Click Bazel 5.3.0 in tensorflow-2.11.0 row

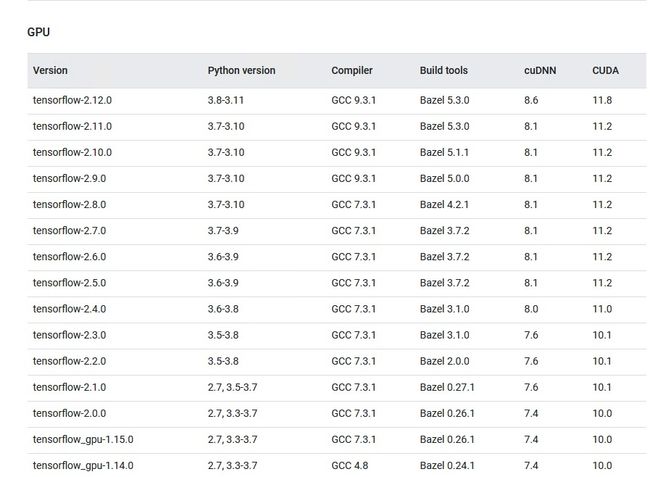pyautogui.click(x=444, y=126)
